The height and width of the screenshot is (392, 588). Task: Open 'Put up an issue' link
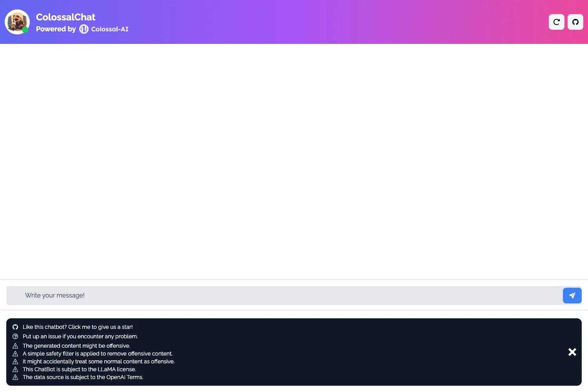80,336
